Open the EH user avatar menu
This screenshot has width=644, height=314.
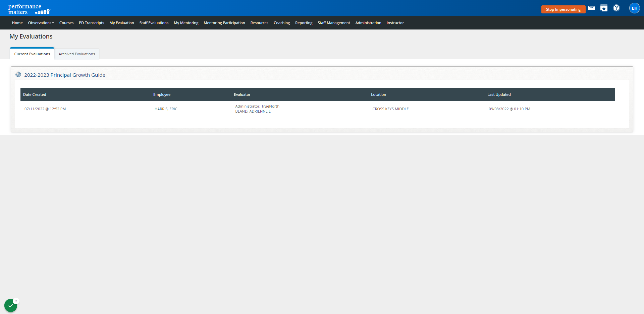(634, 8)
